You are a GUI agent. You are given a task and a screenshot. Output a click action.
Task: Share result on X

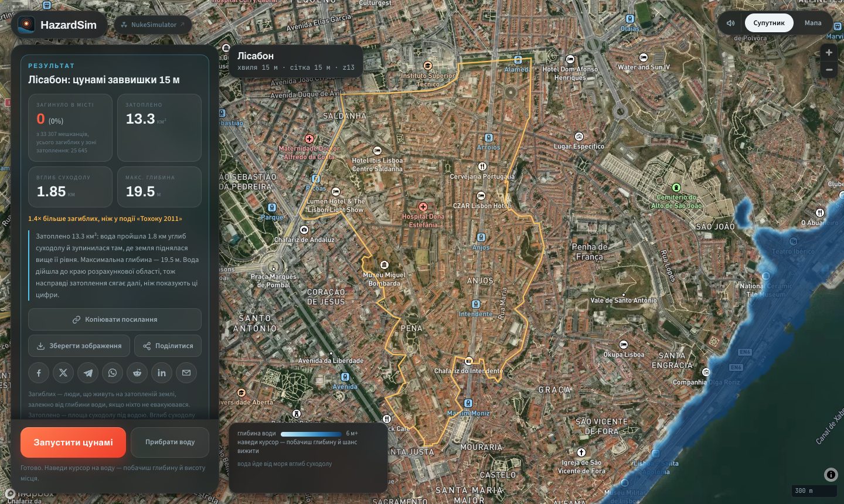click(63, 373)
